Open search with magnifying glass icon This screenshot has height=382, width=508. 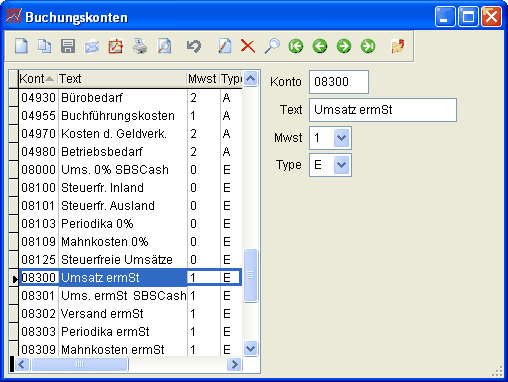[272, 46]
